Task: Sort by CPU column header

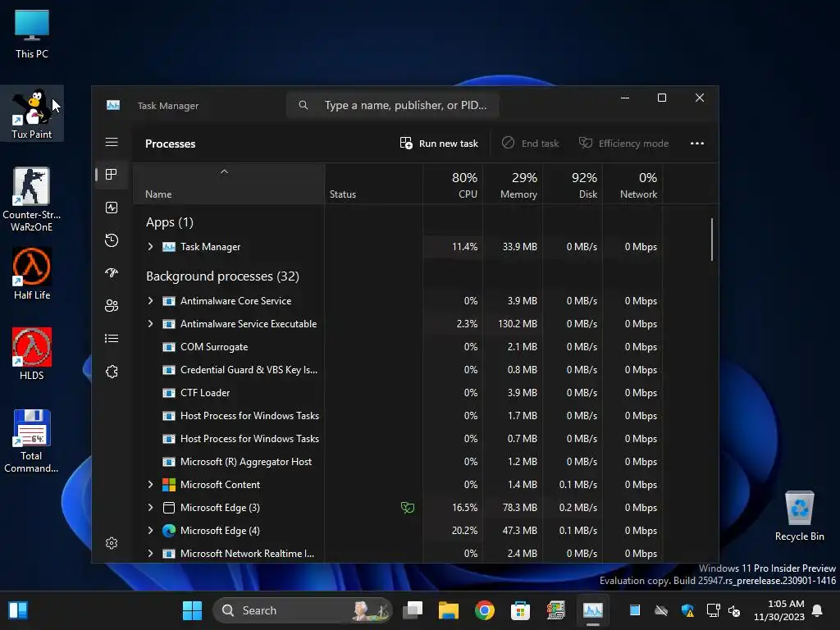Action: pyautogui.click(x=453, y=185)
